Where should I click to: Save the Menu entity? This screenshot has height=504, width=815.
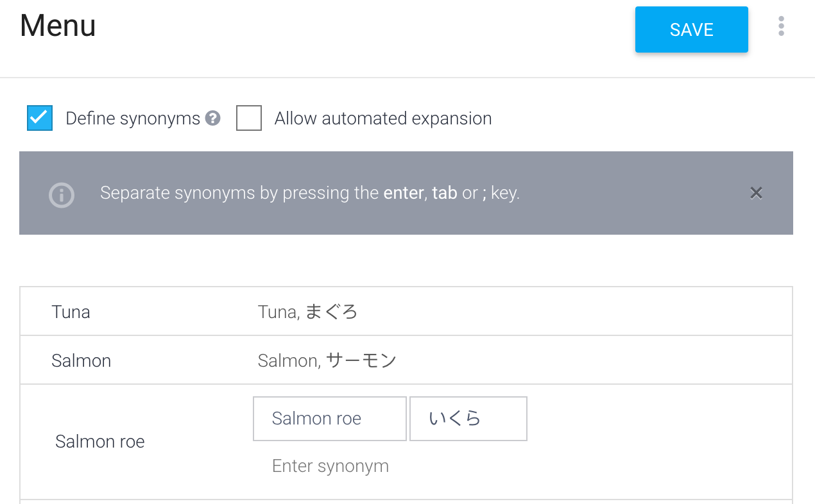coord(692,29)
